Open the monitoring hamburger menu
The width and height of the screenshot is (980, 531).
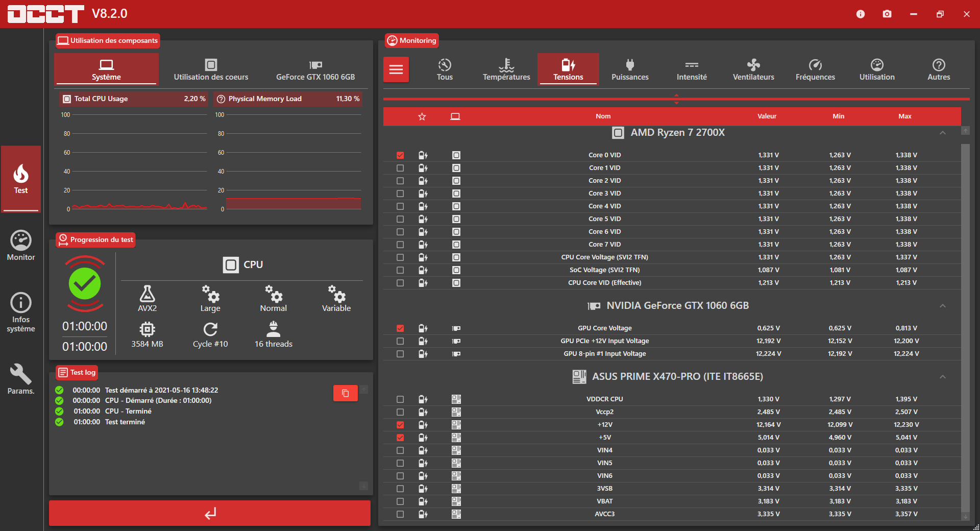click(396, 69)
